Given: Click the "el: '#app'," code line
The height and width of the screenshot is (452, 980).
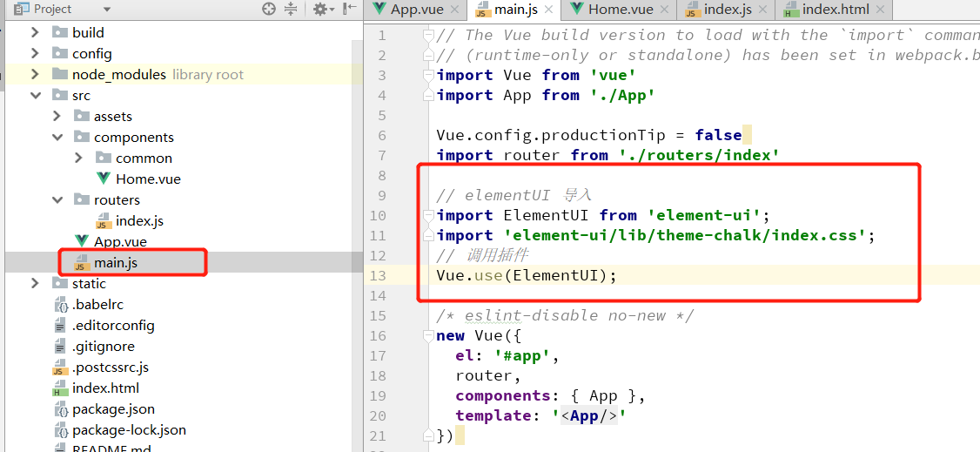Looking at the screenshot, I should coord(507,355).
